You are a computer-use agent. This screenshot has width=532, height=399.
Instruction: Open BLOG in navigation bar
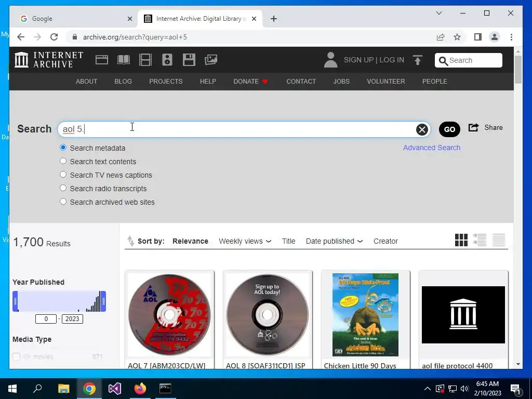pyautogui.click(x=123, y=82)
